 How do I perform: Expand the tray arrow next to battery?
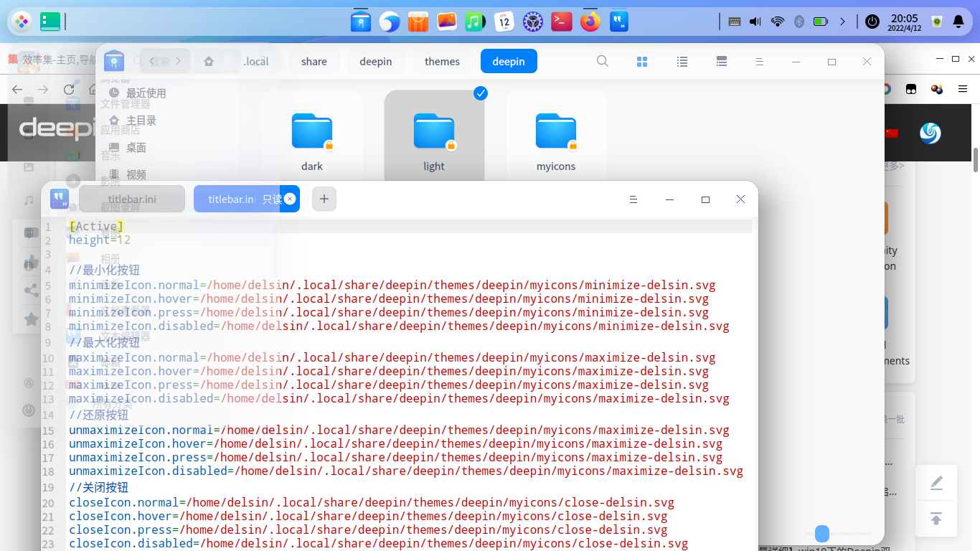tap(843, 22)
